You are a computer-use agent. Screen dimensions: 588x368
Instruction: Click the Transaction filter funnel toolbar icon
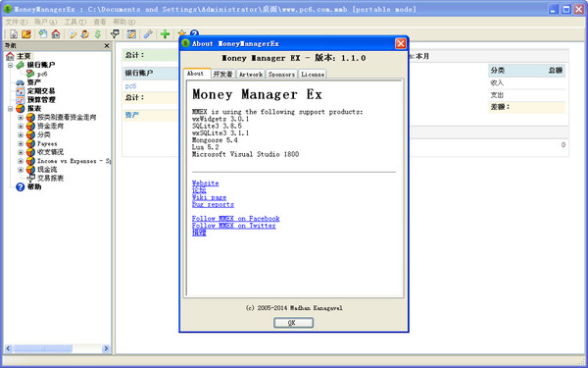pyautogui.click(x=115, y=34)
